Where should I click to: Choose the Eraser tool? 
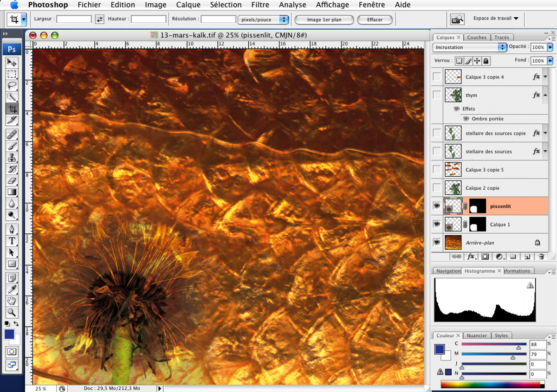pos(12,181)
